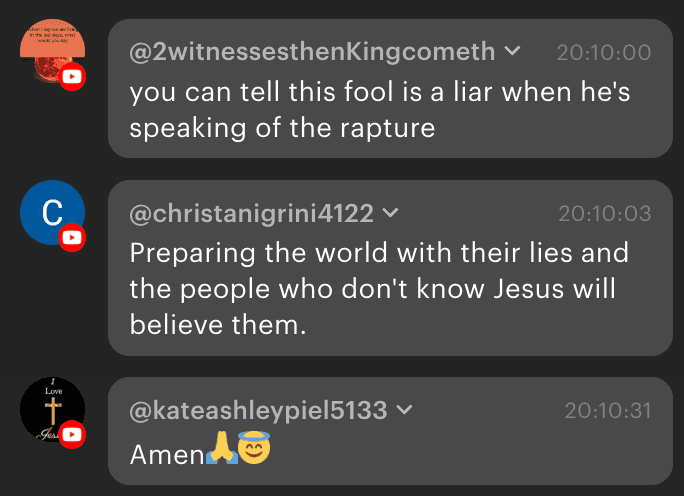Expand options chevron beside @2witnessesthenKingcometh
This screenshot has width=684, height=496.
tap(512, 51)
